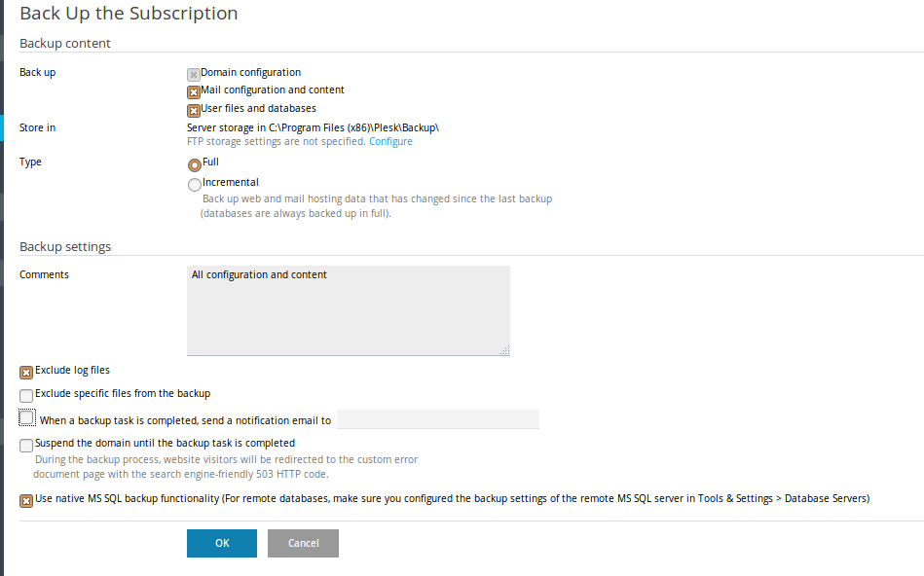Select the Full backup type
Image resolution: width=924 pixels, height=576 pixels.
[x=195, y=164]
